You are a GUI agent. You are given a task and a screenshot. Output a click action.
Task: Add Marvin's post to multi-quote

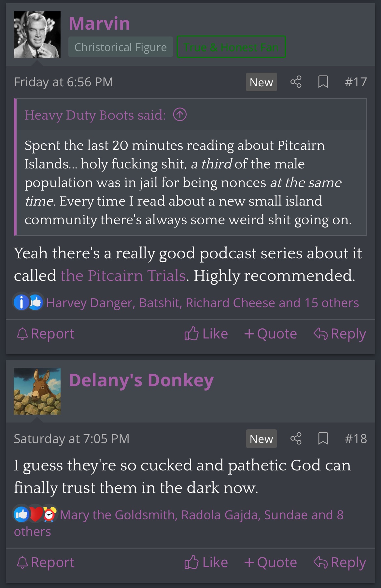(271, 334)
